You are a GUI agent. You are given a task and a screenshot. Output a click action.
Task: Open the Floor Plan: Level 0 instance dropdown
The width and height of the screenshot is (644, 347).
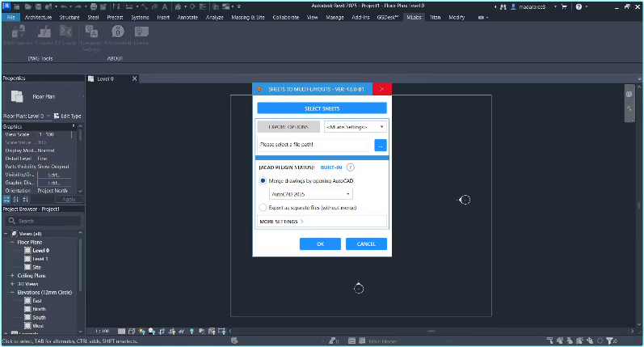[x=27, y=116]
